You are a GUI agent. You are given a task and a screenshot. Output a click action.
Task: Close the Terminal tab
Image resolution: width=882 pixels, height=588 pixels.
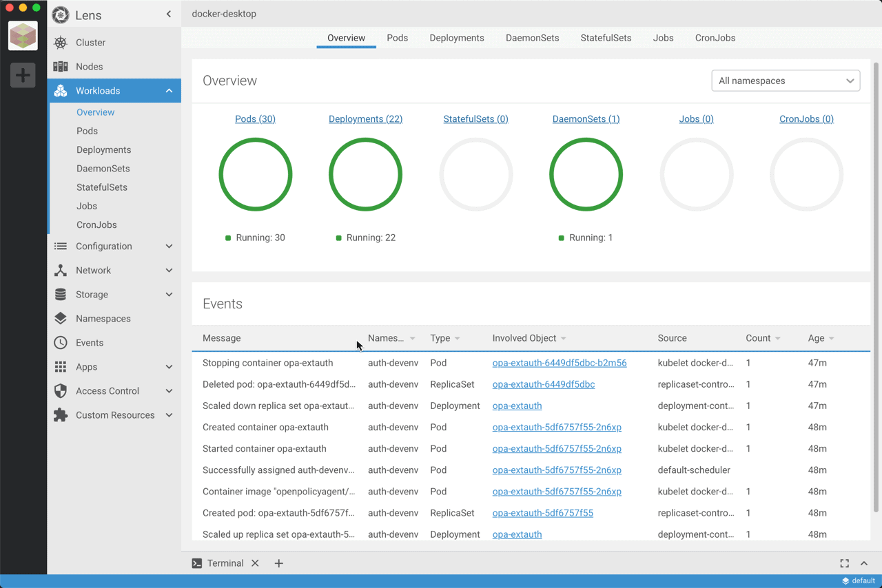(x=255, y=563)
